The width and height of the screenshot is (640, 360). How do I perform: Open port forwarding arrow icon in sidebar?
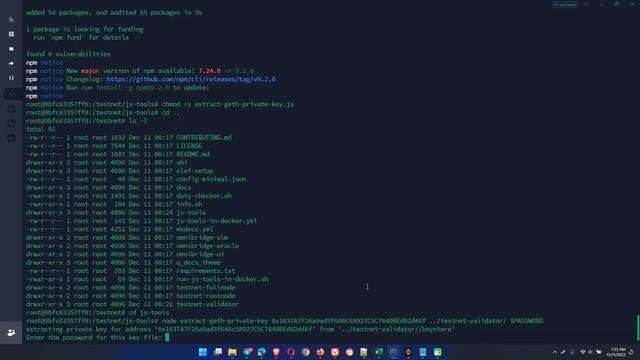click(x=11, y=64)
